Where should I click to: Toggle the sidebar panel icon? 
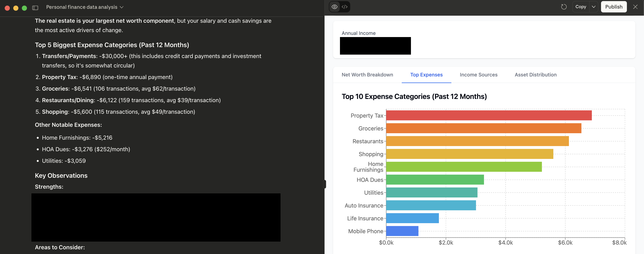pos(35,7)
